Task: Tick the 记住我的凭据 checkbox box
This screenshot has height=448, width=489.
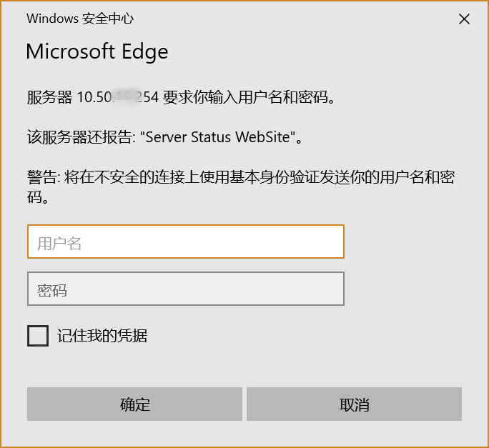Action: (38, 335)
